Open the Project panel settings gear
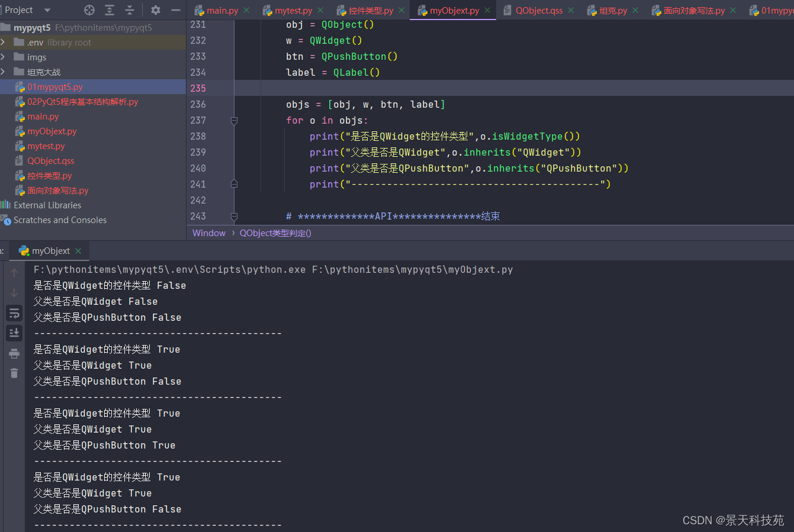 point(156,10)
